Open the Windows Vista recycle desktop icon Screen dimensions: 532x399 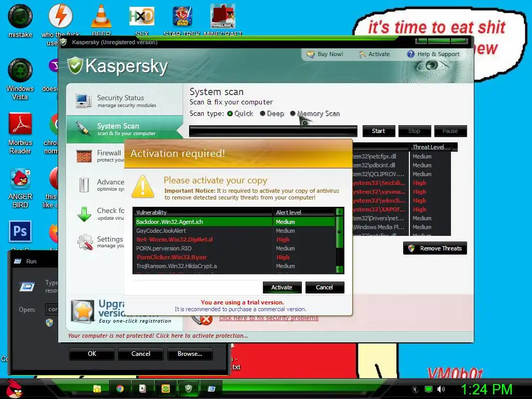coord(20,70)
